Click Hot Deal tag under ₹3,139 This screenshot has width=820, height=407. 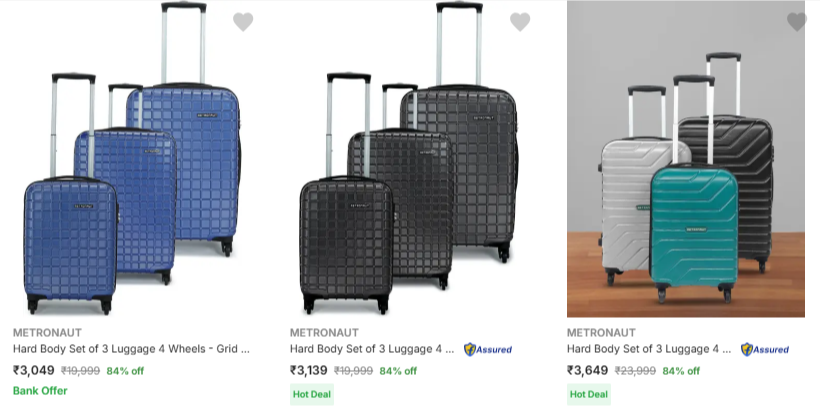tap(311, 394)
